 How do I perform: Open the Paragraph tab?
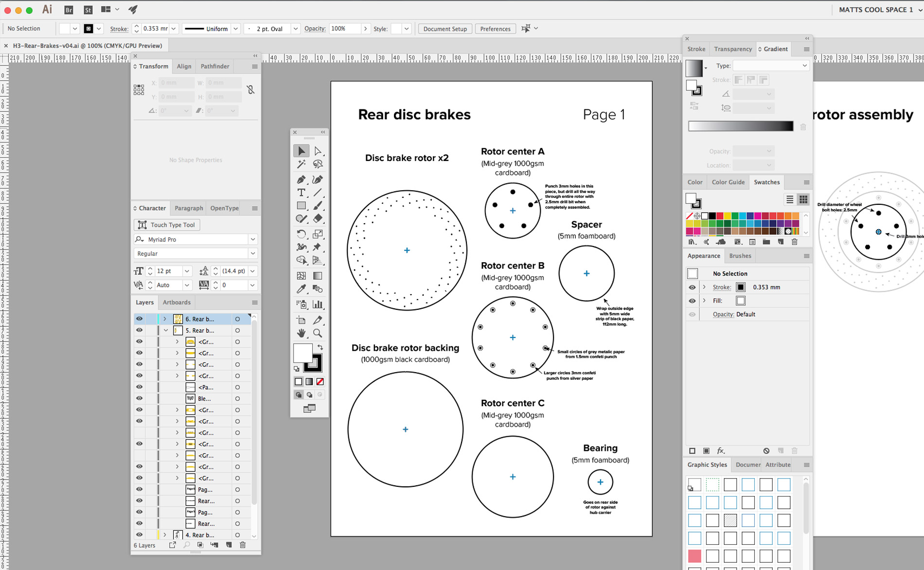point(188,208)
